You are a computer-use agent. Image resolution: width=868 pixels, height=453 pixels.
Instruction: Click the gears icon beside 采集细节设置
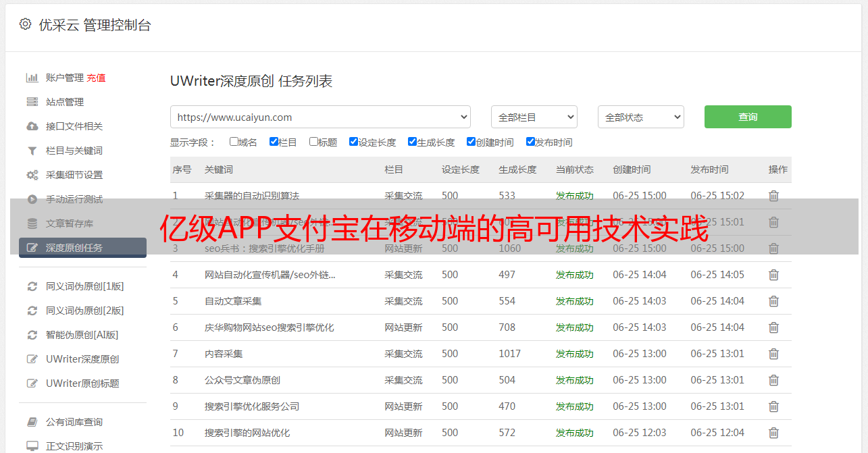(32, 175)
